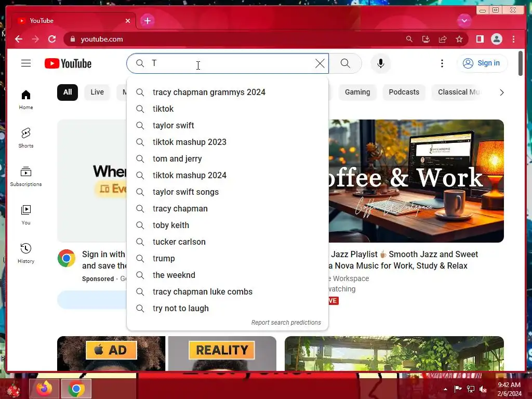The height and width of the screenshot is (399, 532).
Task: Select the All filter chip
Action: 68,92
